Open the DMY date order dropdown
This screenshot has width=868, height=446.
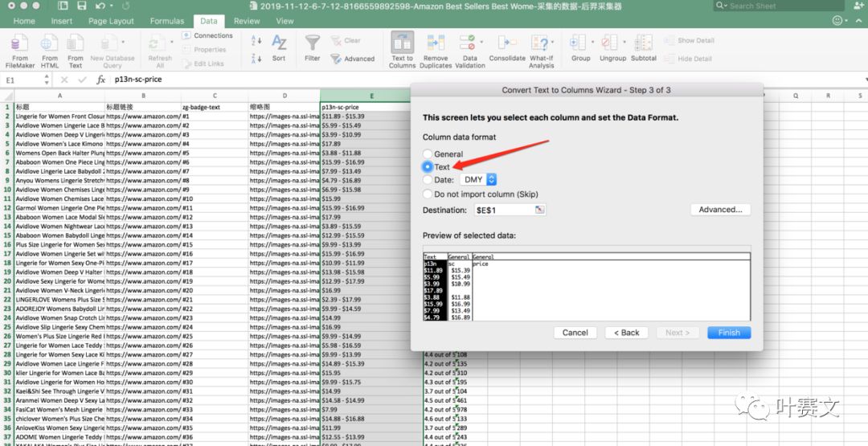click(478, 180)
